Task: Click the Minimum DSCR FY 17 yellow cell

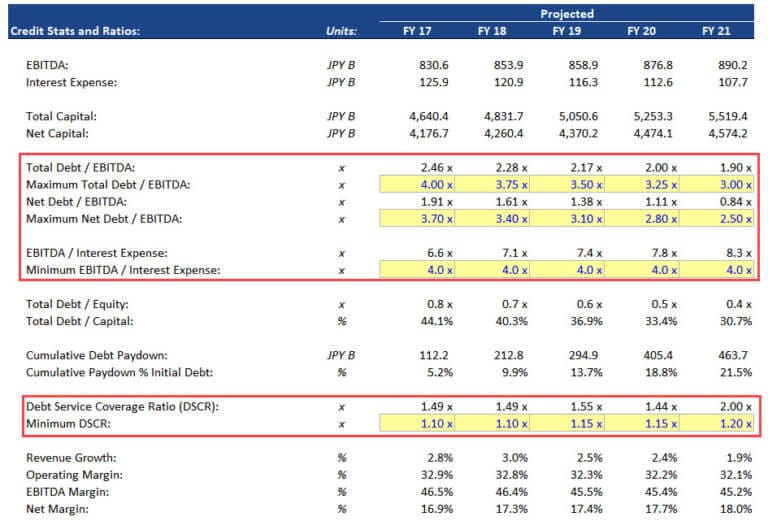Action: pyautogui.click(x=416, y=426)
